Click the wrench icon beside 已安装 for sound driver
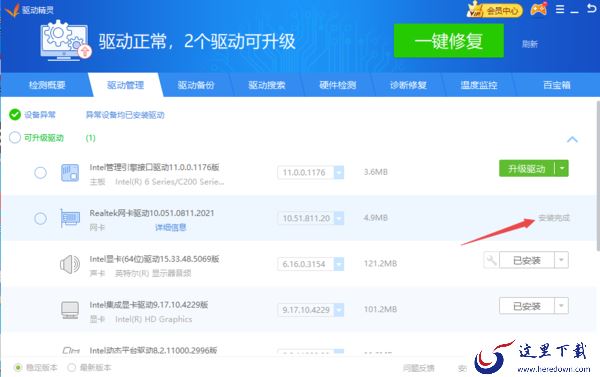Image resolution: width=600 pixels, height=377 pixels. [491, 260]
